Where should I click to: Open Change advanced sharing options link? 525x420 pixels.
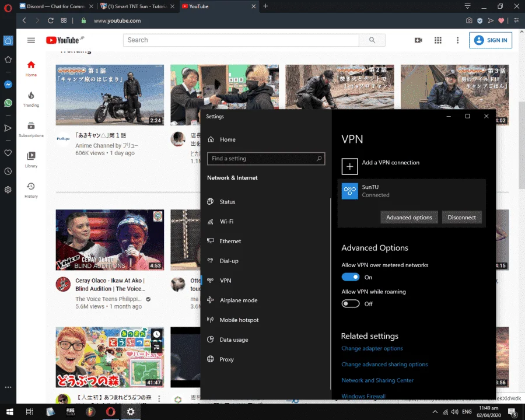(x=384, y=365)
